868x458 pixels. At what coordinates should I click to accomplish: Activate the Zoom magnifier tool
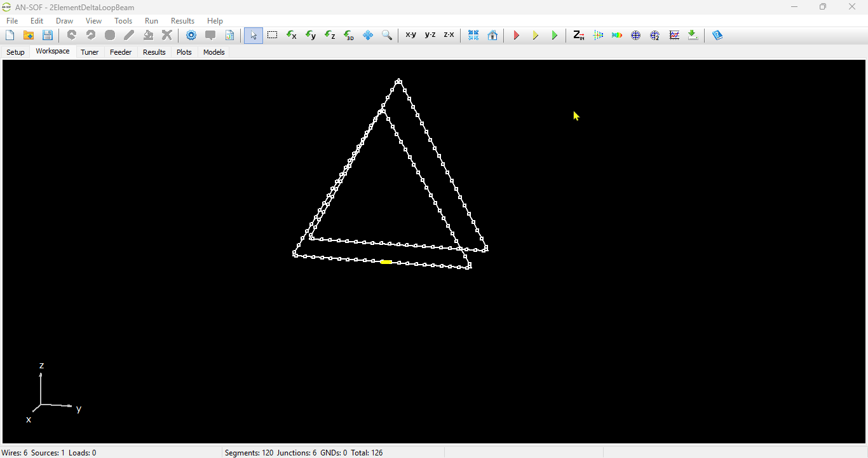point(387,36)
